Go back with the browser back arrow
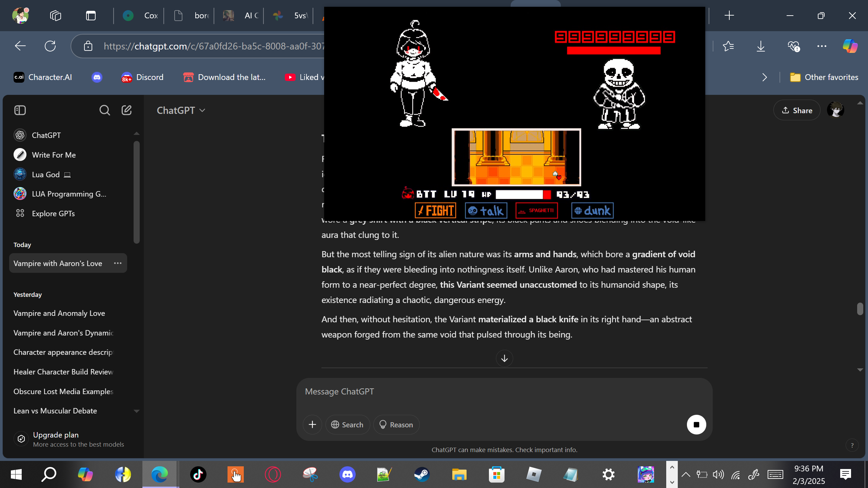The height and width of the screenshot is (488, 868). 20,46
